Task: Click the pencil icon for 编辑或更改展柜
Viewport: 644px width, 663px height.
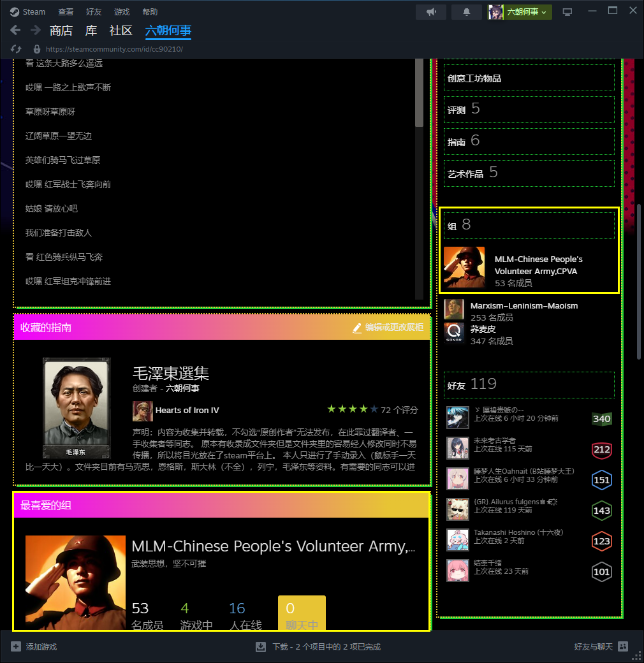Action: click(357, 328)
